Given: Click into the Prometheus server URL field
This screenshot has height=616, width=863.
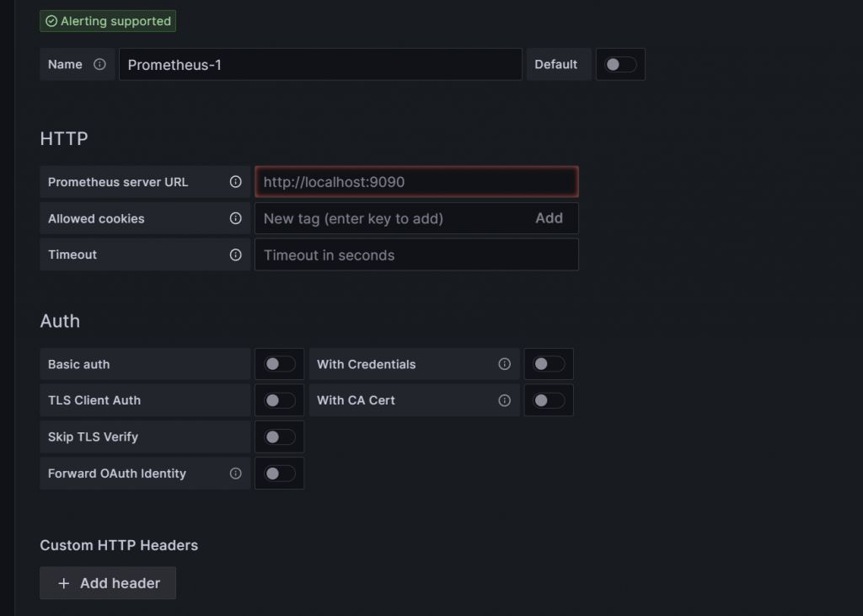Looking at the screenshot, I should click(416, 182).
